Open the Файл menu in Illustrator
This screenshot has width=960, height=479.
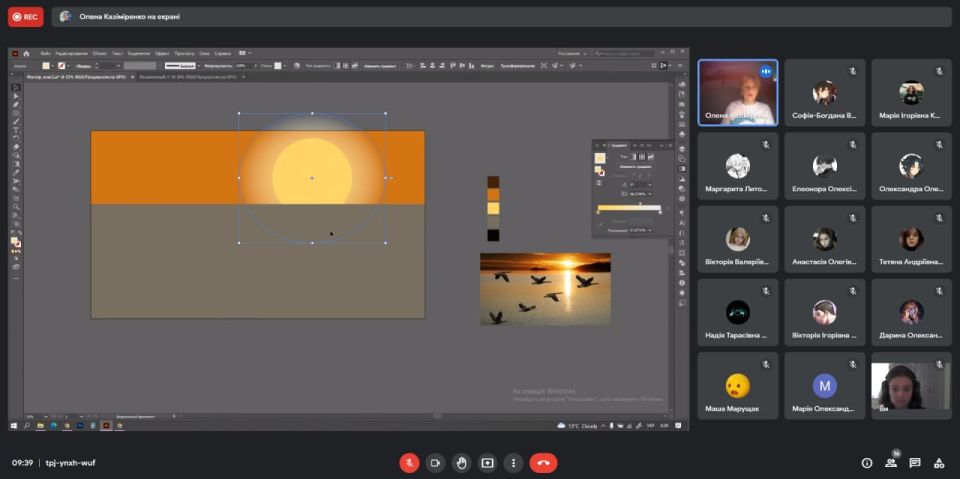[x=45, y=53]
